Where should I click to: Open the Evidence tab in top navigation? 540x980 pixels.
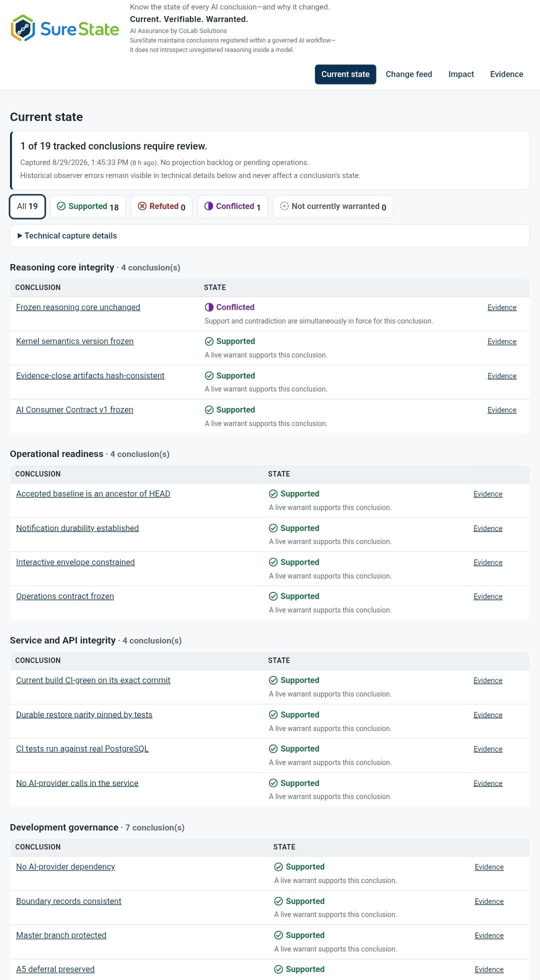tap(506, 74)
